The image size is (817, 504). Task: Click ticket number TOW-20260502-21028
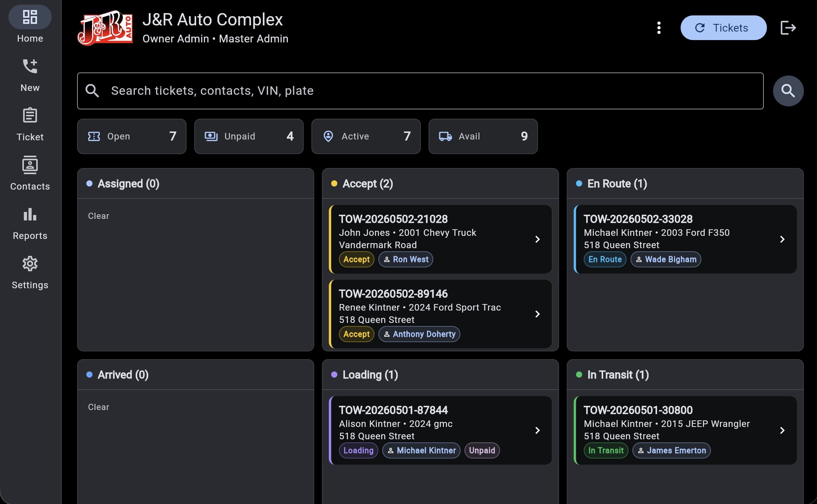(393, 219)
